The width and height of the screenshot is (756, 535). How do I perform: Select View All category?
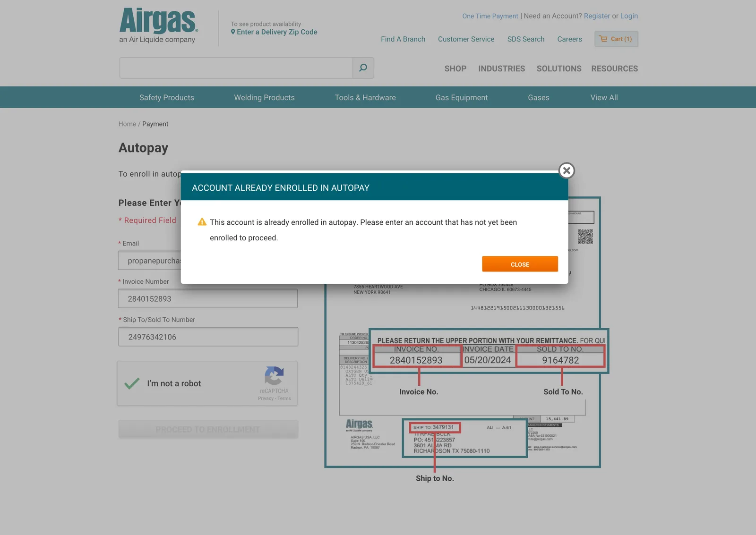point(604,97)
